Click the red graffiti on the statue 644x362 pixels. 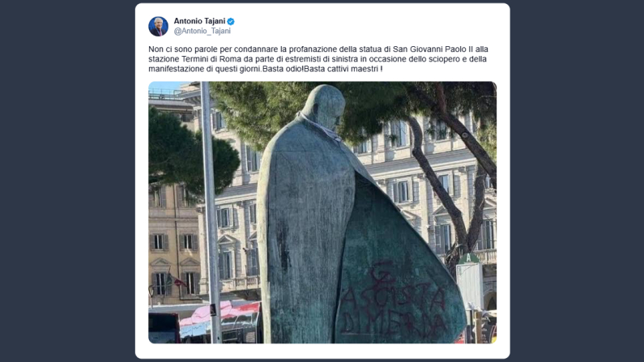coord(393,301)
